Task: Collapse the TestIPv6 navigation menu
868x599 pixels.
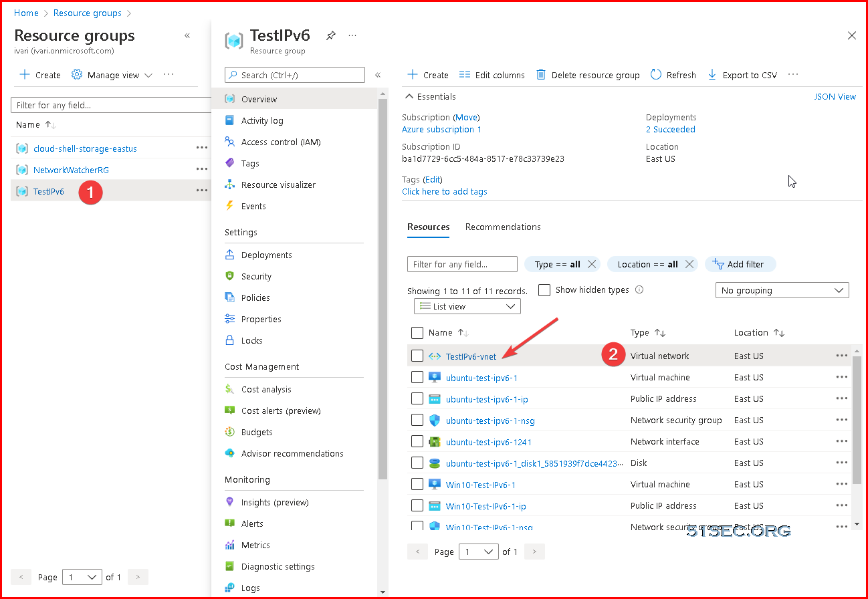Action: (x=378, y=75)
